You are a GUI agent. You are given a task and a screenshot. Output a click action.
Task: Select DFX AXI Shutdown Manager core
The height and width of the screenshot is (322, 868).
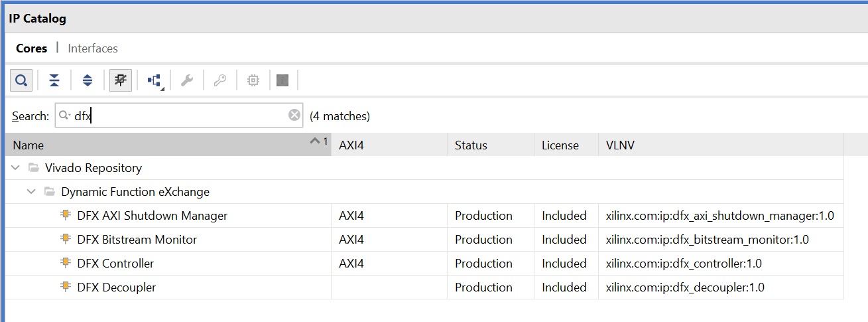pos(152,216)
